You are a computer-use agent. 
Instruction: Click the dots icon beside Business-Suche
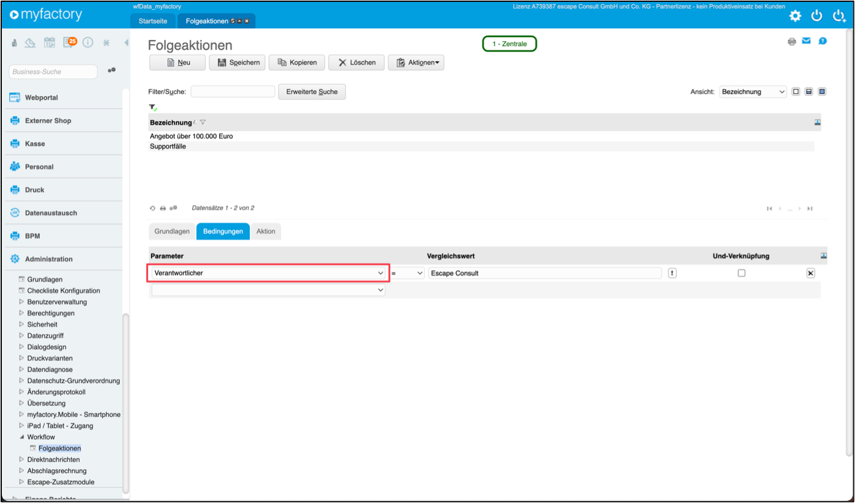(112, 70)
